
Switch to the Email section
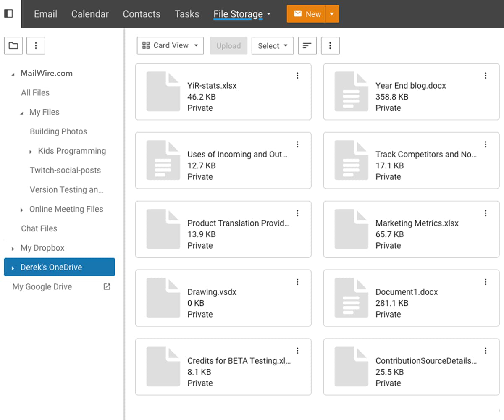click(x=45, y=14)
